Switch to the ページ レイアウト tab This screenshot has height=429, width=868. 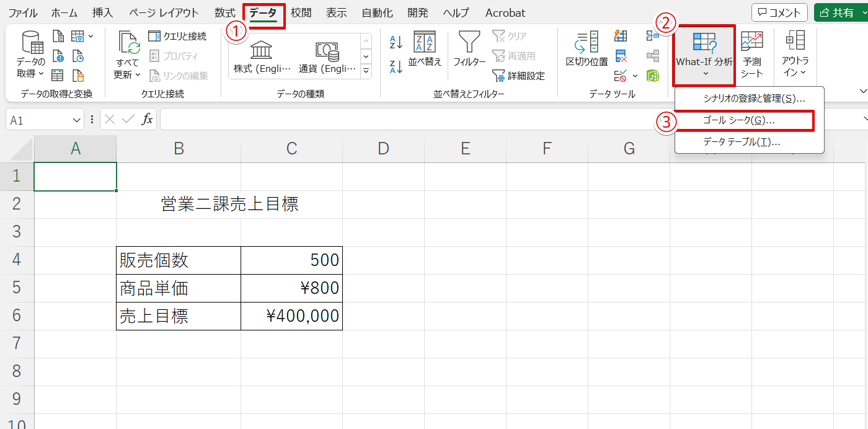[x=164, y=12]
